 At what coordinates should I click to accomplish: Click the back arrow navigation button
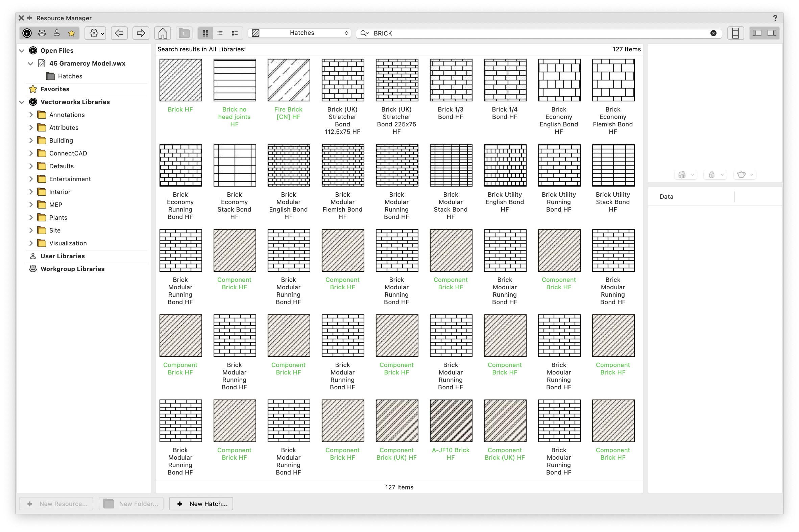tap(119, 33)
